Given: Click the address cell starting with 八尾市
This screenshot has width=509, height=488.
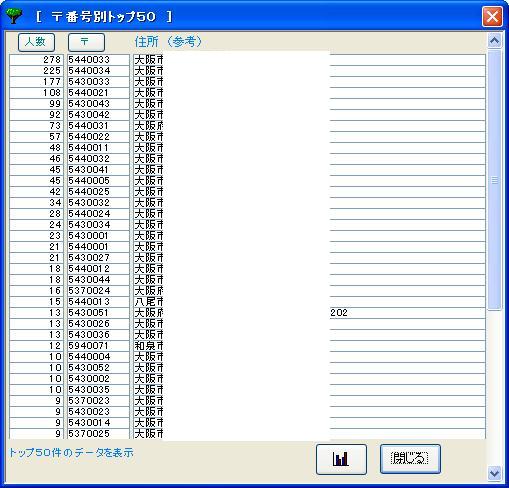Looking at the screenshot, I should pos(309,302).
